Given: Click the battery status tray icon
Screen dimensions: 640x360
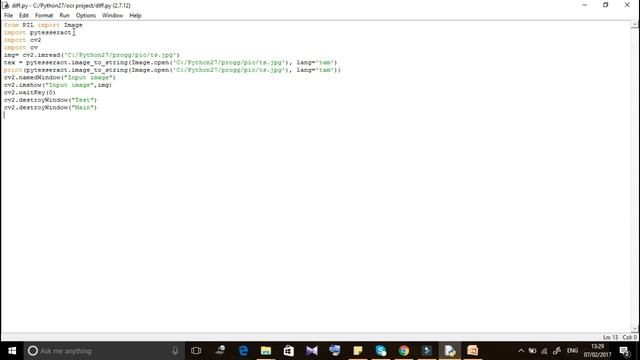Looking at the screenshot, I should click(533, 351).
